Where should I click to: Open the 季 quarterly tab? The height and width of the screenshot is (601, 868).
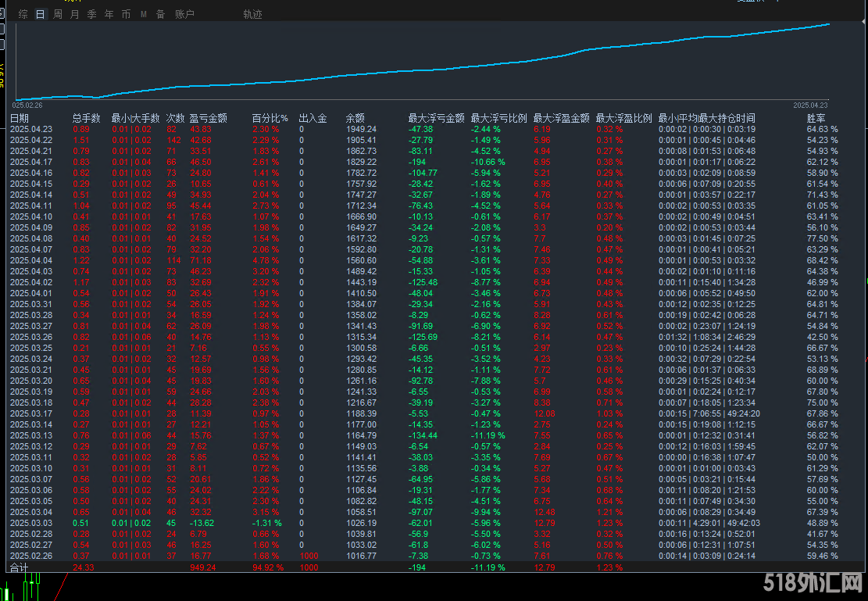tap(92, 14)
